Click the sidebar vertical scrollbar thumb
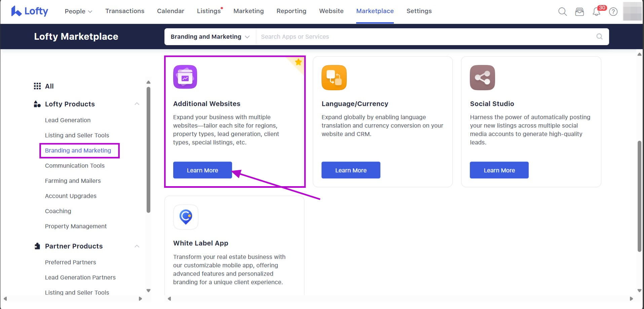Viewport: 644px width, 309px height. pos(148,150)
